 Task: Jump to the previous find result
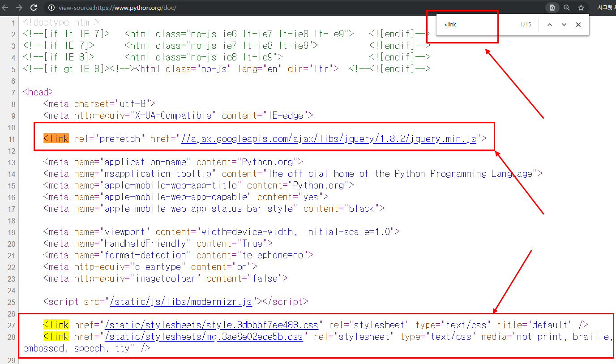550,25
